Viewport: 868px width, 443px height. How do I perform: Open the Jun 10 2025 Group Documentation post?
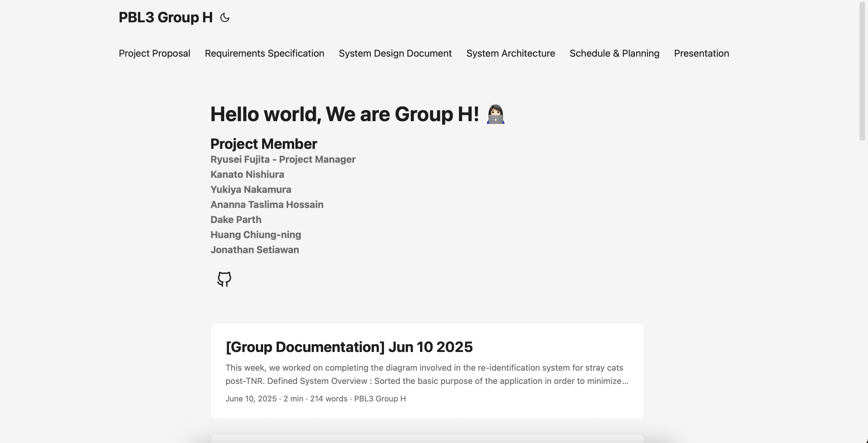click(349, 347)
